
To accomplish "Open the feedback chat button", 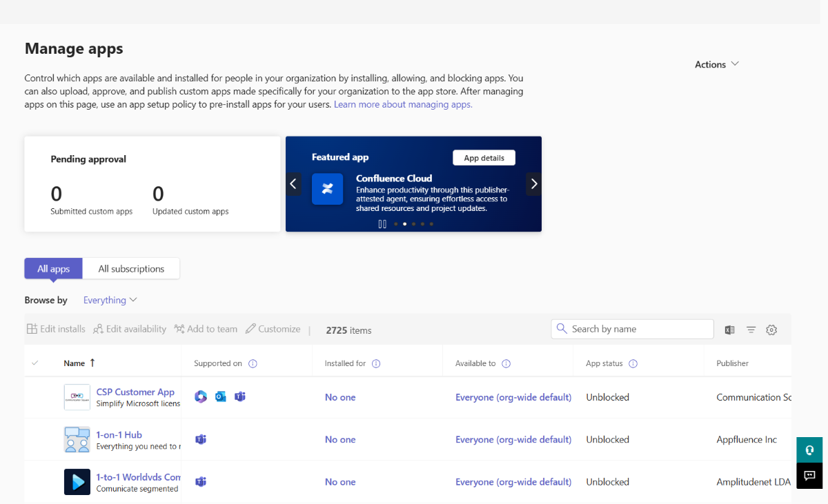I will 809,476.
